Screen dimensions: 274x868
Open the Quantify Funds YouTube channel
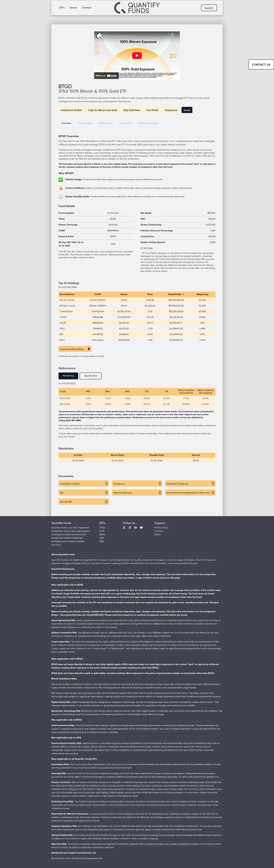(141, 528)
